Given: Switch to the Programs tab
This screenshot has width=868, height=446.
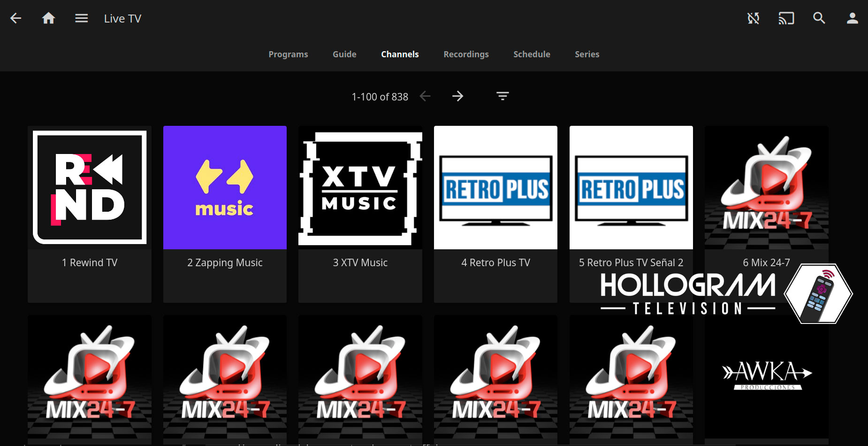Looking at the screenshot, I should (288, 54).
